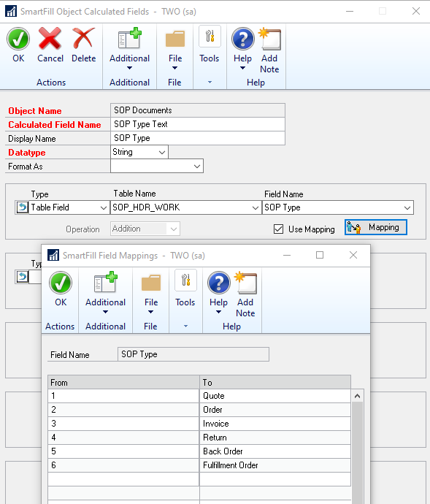Open Help in Field Mappings window
The image size is (430, 504).
click(x=218, y=283)
